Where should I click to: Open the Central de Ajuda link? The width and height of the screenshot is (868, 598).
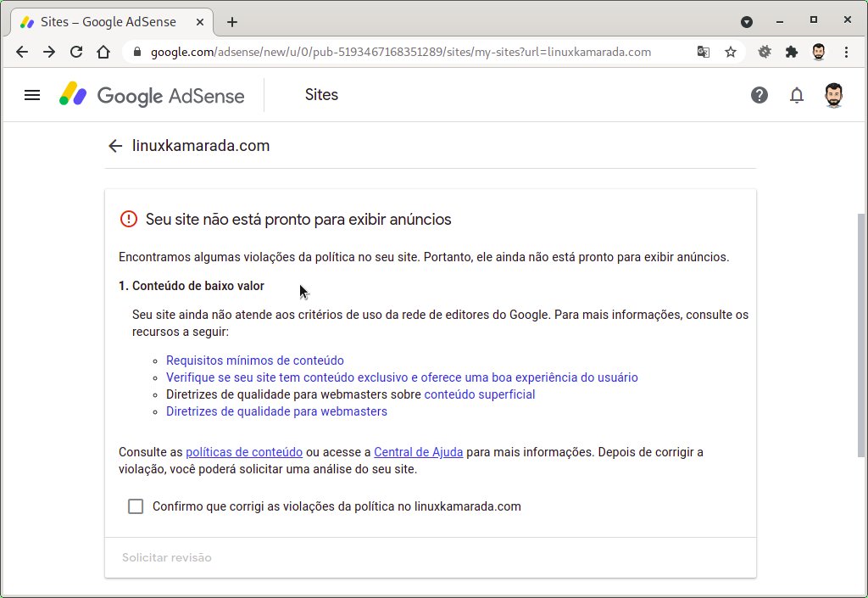pyautogui.click(x=419, y=452)
